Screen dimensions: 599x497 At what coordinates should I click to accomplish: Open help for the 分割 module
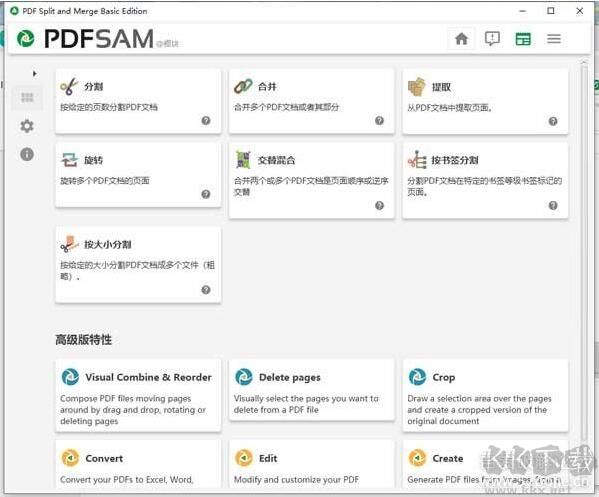206,121
